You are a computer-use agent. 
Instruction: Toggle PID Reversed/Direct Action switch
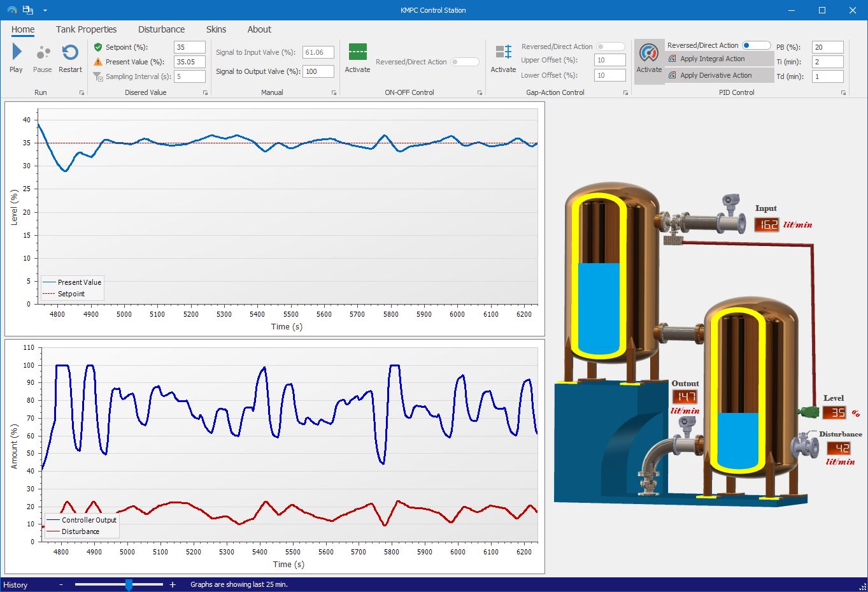tap(757, 45)
